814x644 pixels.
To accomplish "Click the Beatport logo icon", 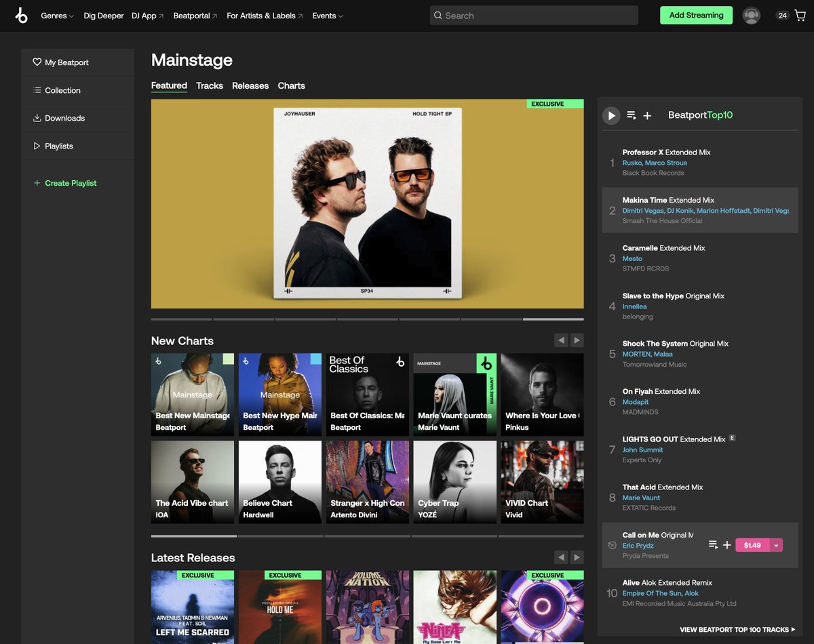I will (x=21, y=16).
